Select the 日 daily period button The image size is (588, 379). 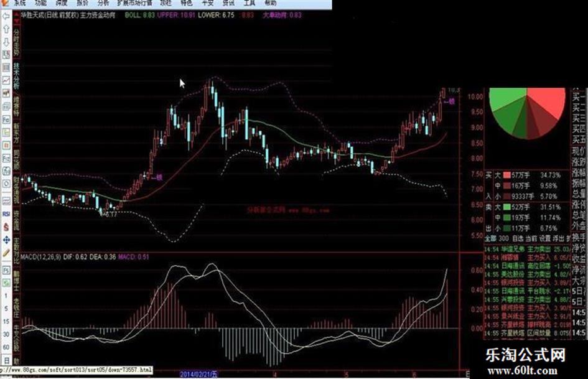click(6, 360)
